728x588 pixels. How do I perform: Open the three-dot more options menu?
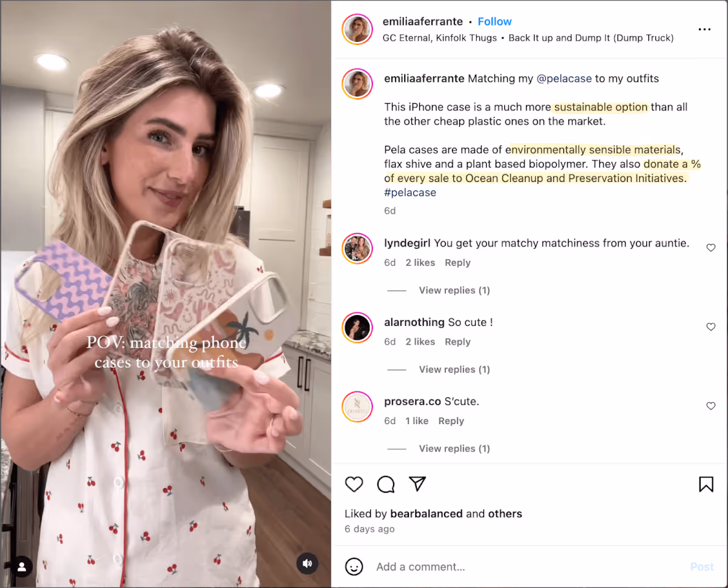pos(704,29)
